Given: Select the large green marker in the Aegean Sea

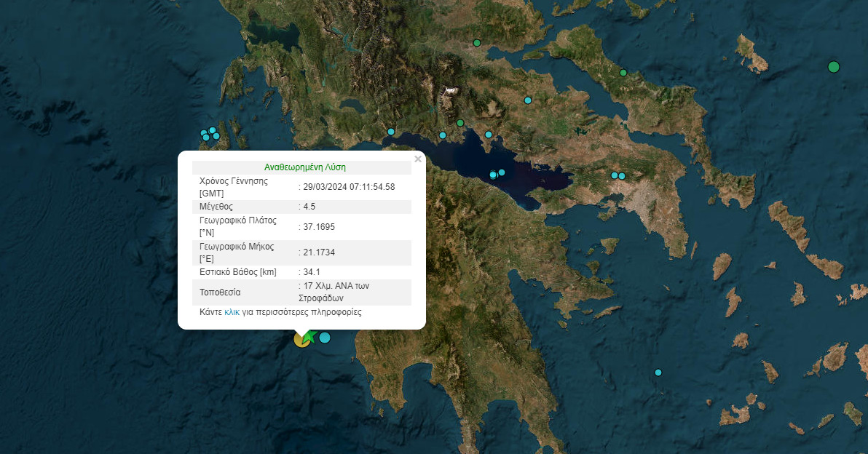Looking at the screenshot, I should (834, 67).
